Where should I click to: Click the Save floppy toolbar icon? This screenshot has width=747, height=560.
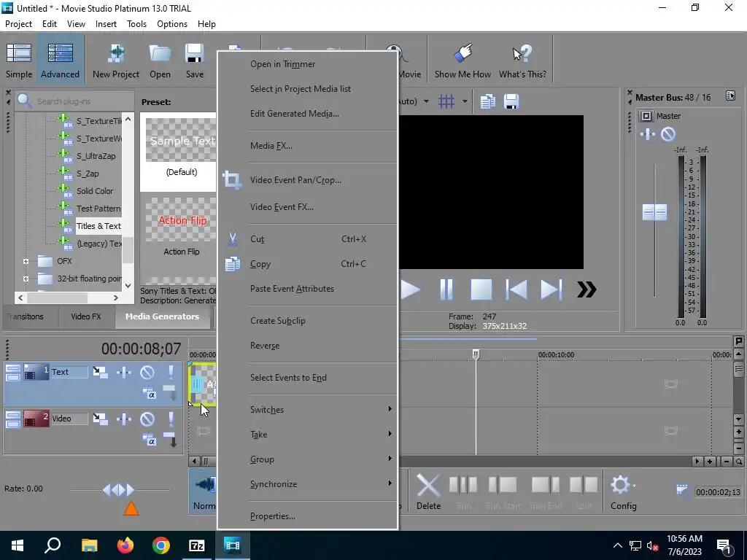pos(194,61)
